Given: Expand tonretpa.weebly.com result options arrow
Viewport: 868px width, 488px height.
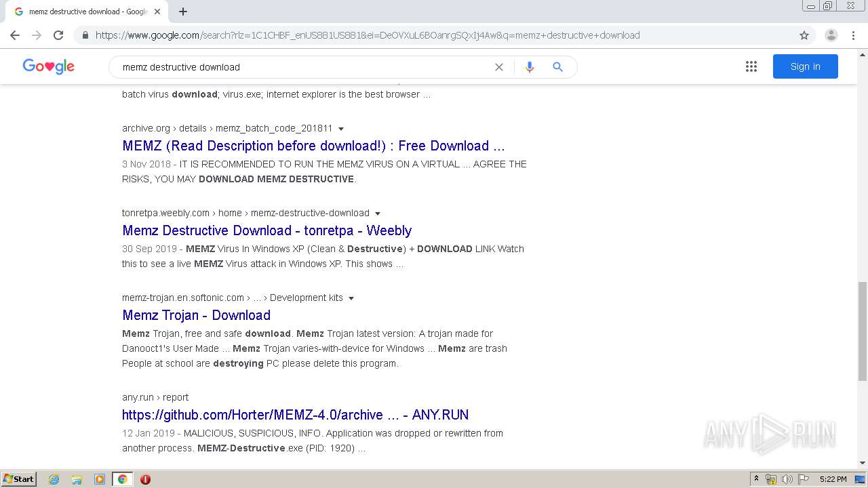Looking at the screenshot, I should pyautogui.click(x=378, y=213).
